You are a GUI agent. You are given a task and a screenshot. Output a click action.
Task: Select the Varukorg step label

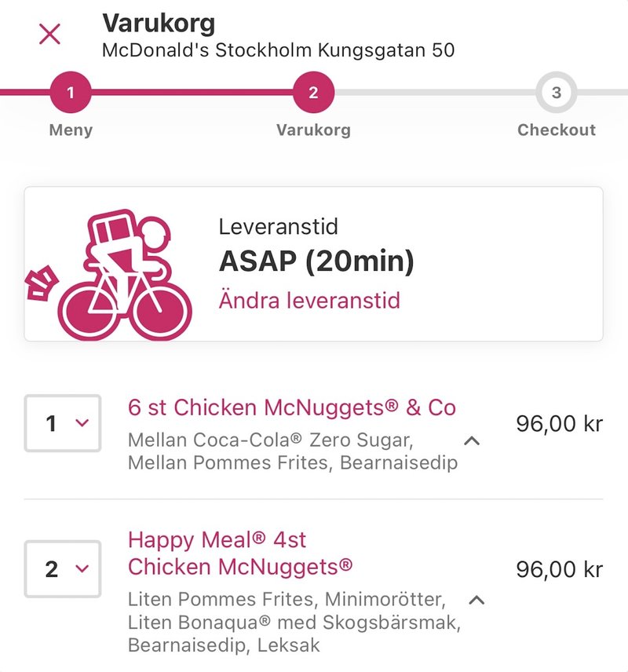tap(313, 130)
